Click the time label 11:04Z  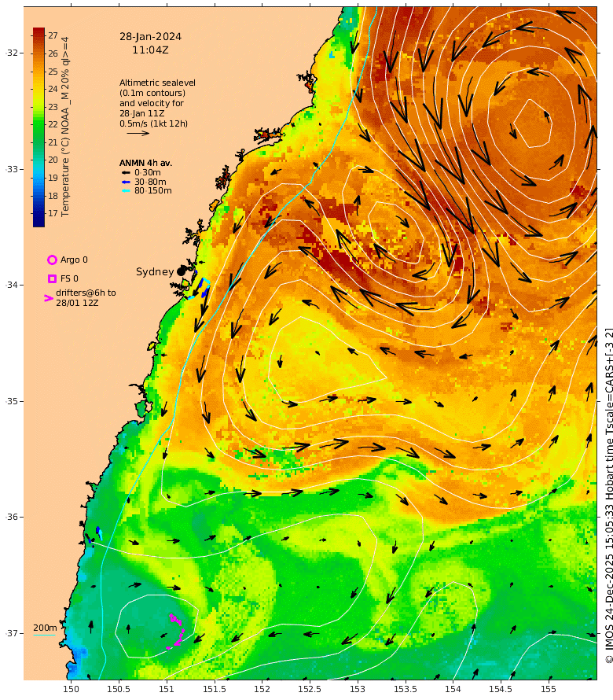click(x=150, y=50)
